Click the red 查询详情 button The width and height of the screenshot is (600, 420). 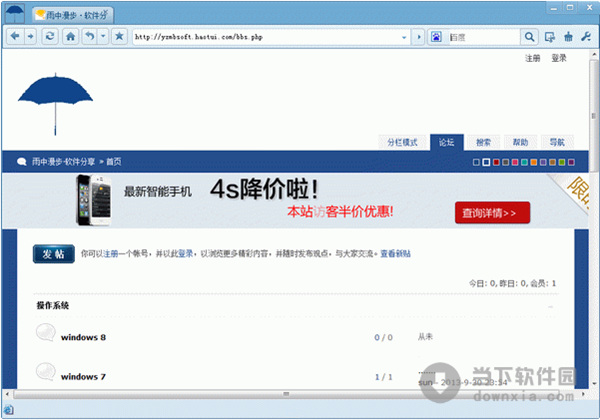pyautogui.click(x=491, y=212)
